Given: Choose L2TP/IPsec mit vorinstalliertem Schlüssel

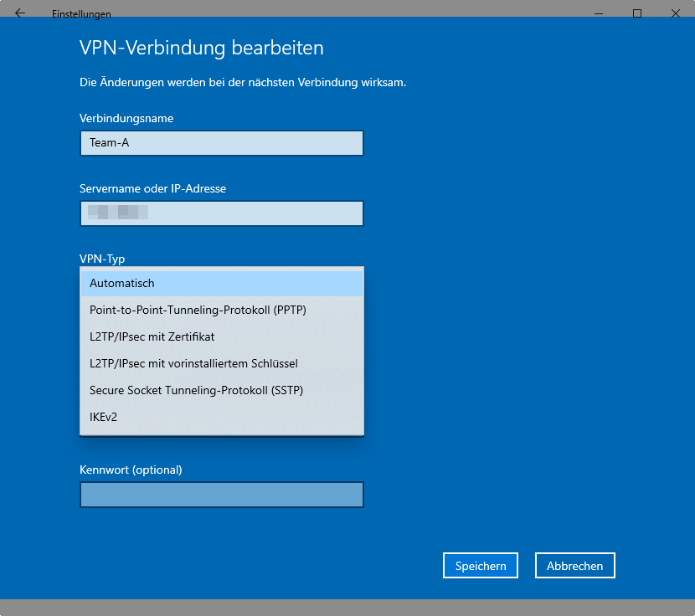Looking at the screenshot, I should pos(222,363).
